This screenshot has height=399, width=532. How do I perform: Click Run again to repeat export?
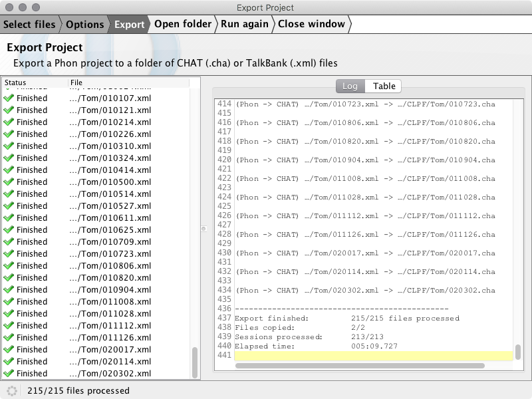(245, 24)
